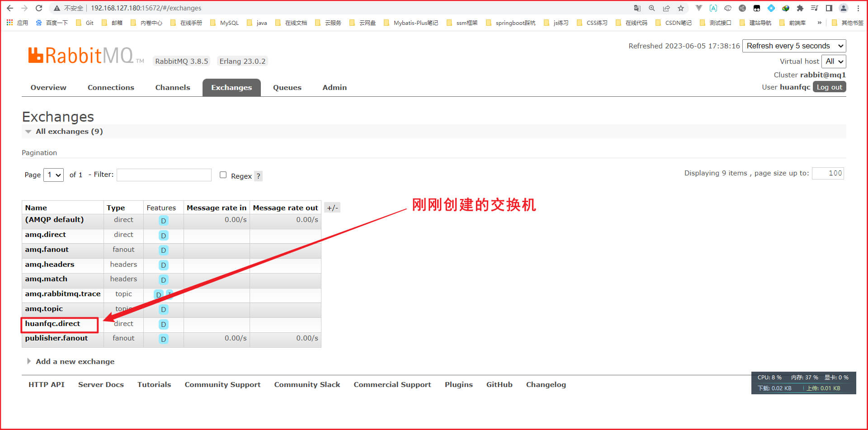Open the 百度一下 bookmark
The width and height of the screenshot is (868, 430).
(x=52, y=23)
